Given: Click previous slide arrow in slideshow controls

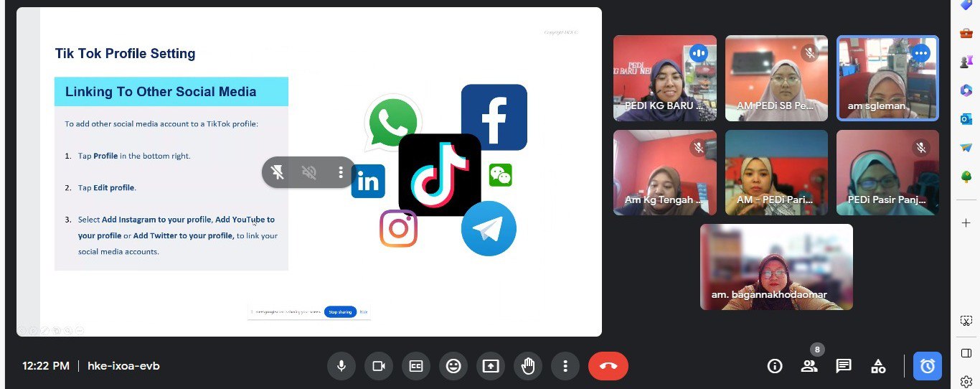Looking at the screenshot, I should [22, 330].
